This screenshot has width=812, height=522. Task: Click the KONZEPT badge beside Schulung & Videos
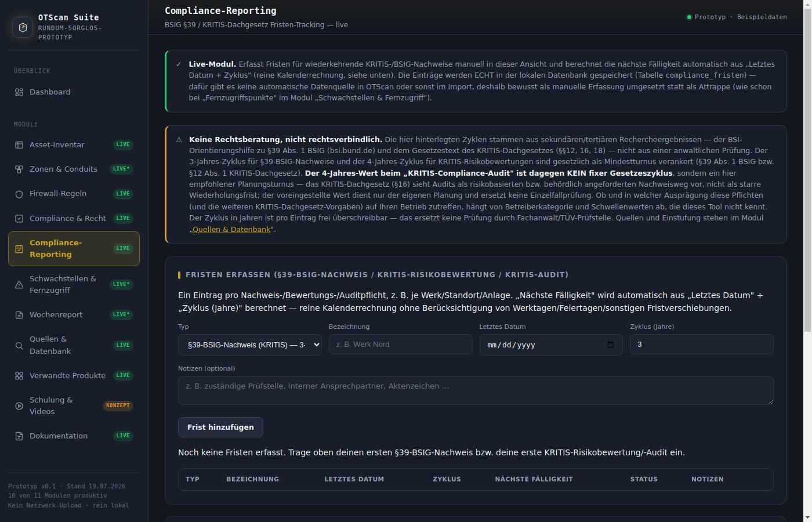(x=118, y=406)
